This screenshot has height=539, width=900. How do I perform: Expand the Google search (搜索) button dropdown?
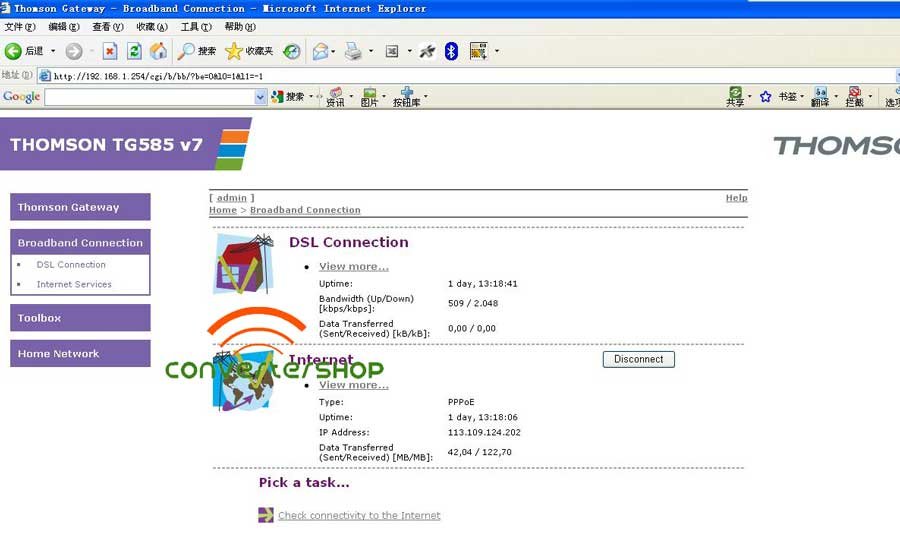(311, 97)
